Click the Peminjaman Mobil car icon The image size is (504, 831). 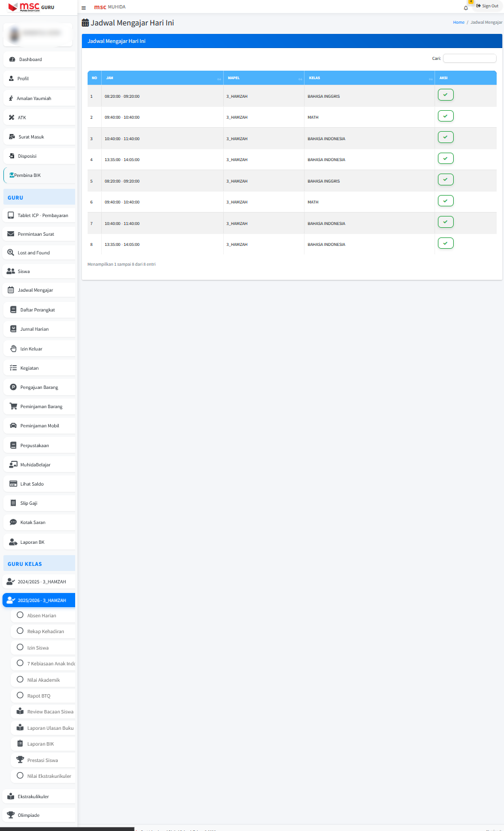tap(14, 426)
